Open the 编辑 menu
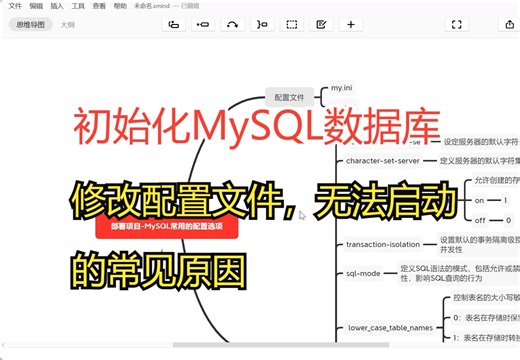 (36, 6)
